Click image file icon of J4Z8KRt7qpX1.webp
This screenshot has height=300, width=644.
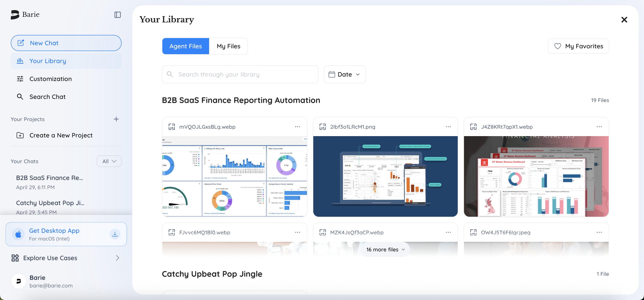[x=473, y=127]
